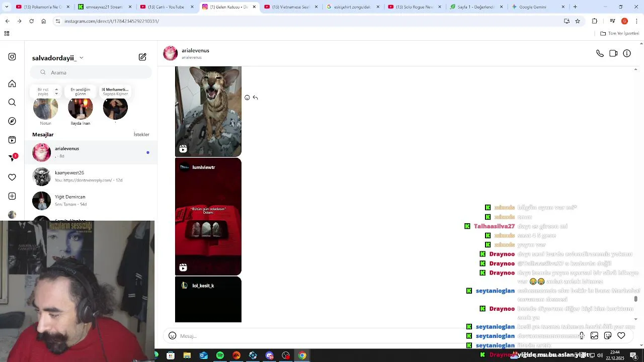Open Spotify from the taskbar
Image resolution: width=644 pixels, height=362 pixels.
coord(220,355)
